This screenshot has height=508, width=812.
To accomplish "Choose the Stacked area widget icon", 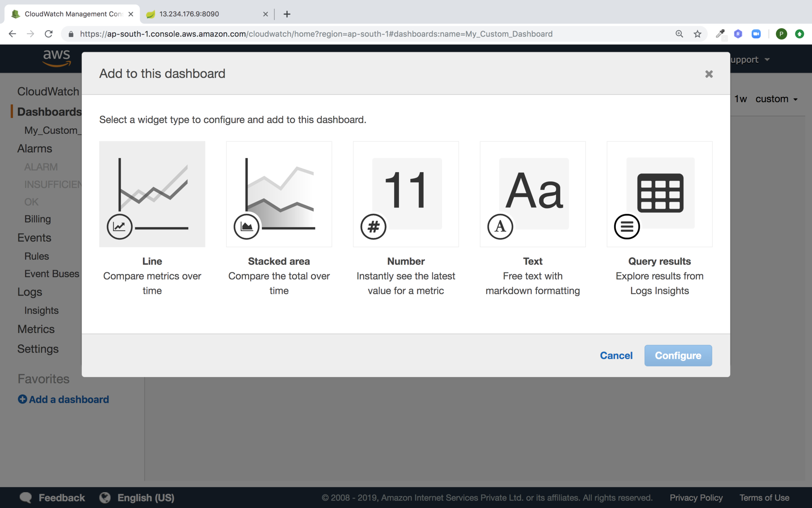I will click(279, 194).
